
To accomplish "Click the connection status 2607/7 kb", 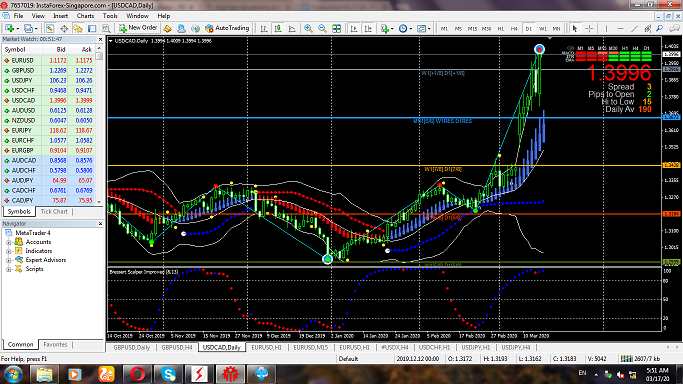I will (640, 359).
